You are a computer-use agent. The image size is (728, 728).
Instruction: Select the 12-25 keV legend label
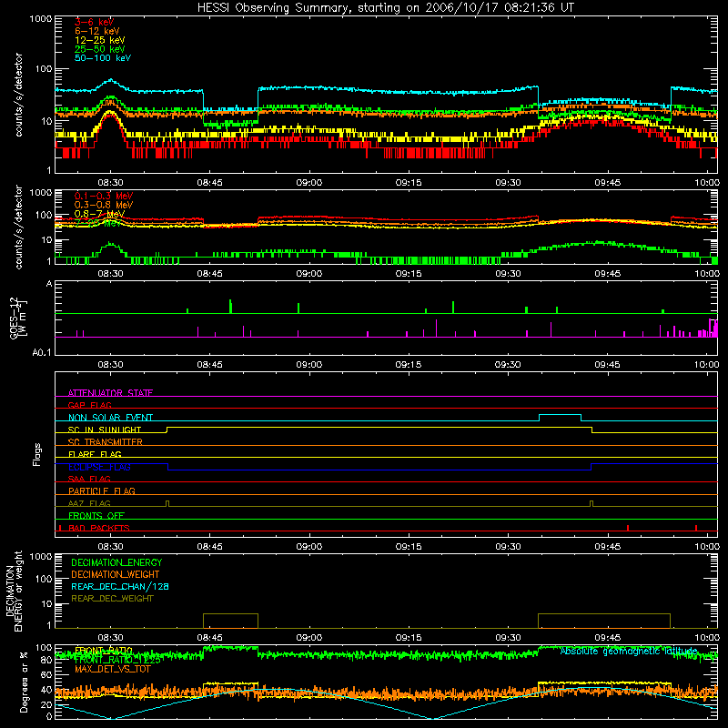pos(100,40)
